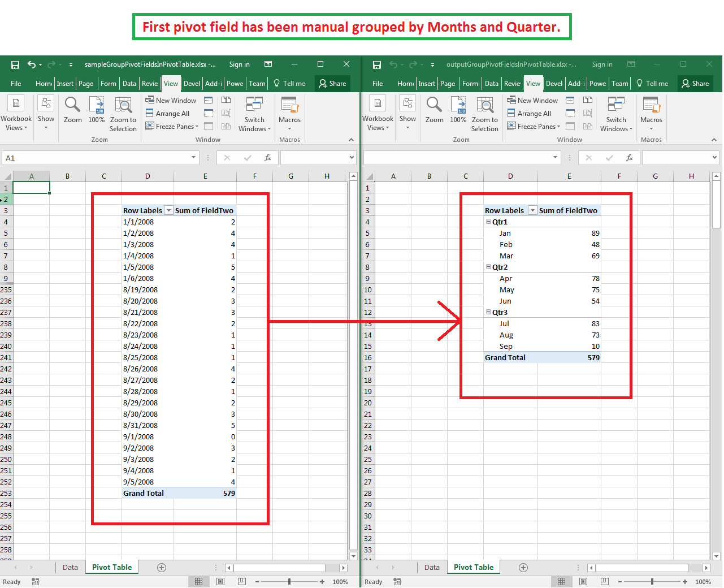724x588 pixels.
Task: Open Switch Windows in the left ribbon
Action: pos(254,113)
